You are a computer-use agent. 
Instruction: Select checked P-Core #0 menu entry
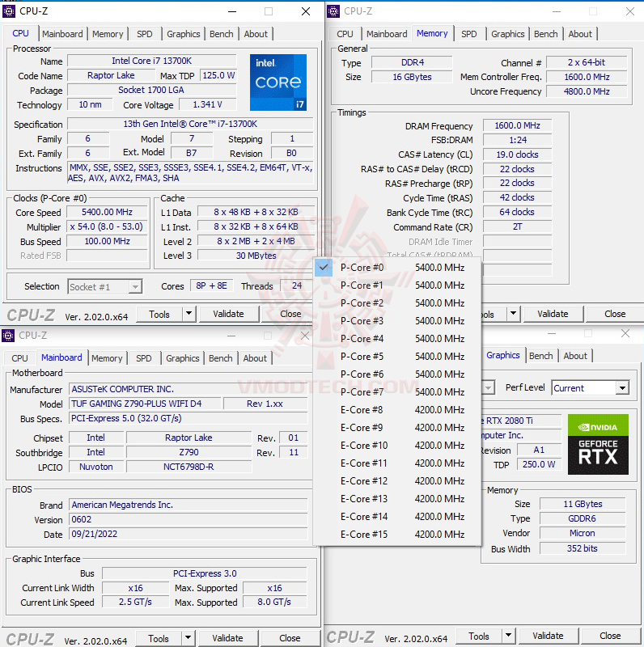point(397,268)
